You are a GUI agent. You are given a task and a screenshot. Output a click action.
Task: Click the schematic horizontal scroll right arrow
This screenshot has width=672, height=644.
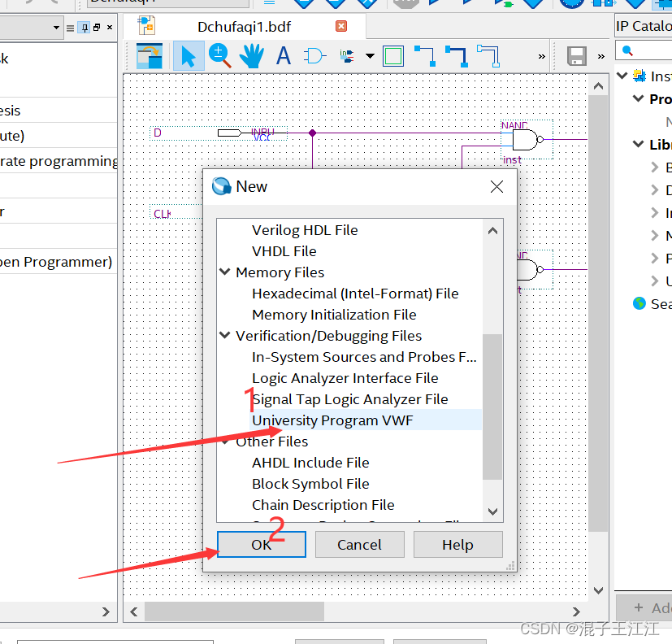[576, 611]
